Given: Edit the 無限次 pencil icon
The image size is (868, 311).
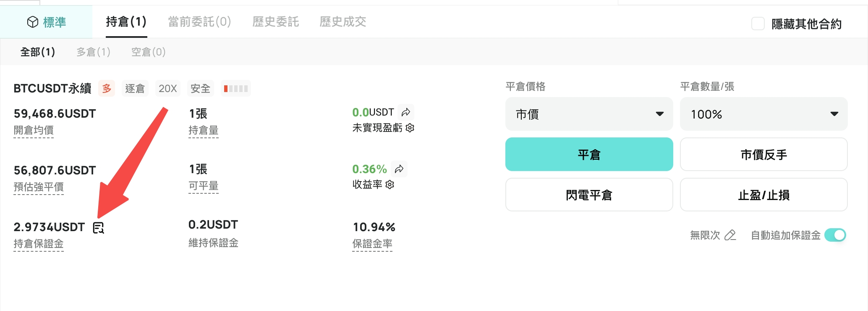Looking at the screenshot, I should click(x=730, y=235).
